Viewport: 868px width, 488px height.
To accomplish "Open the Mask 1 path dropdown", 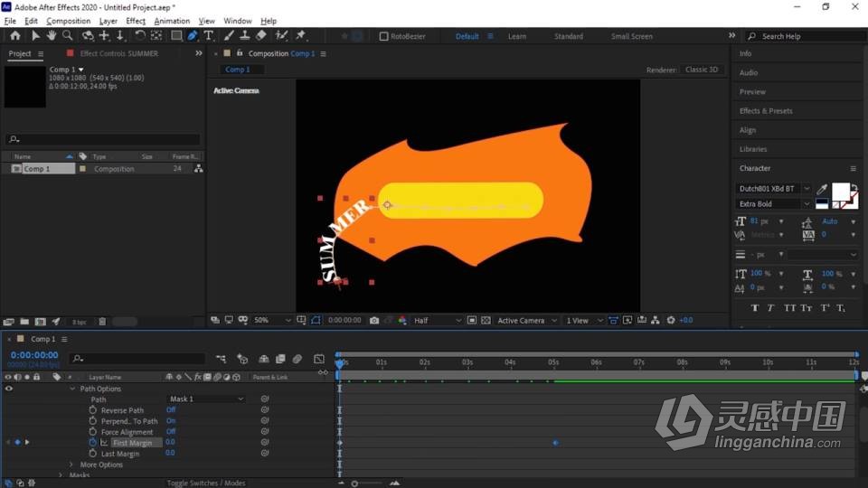I will pyautogui.click(x=206, y=399).
